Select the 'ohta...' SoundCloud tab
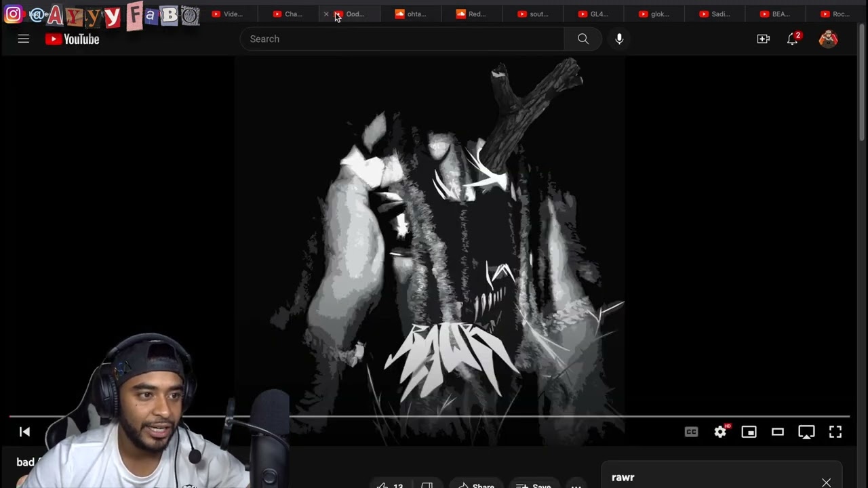The height and width of the screenshot is (488, 868). [x=410, y=14]
